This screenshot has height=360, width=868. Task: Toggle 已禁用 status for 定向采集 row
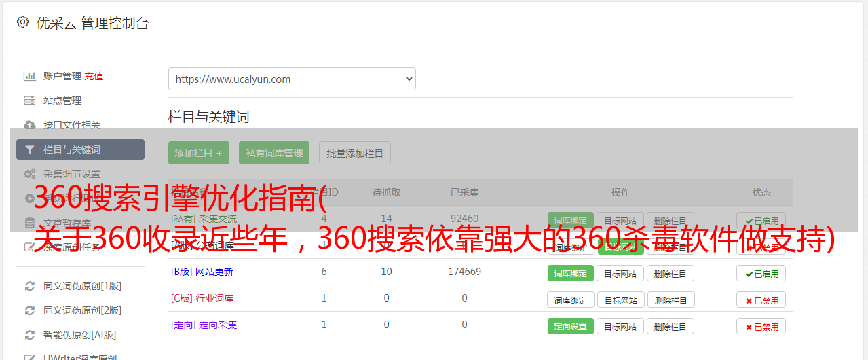761,326
